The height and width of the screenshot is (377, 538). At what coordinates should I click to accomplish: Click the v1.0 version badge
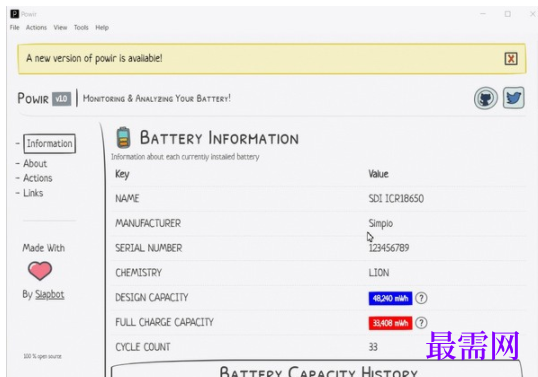tap(61, 99)
